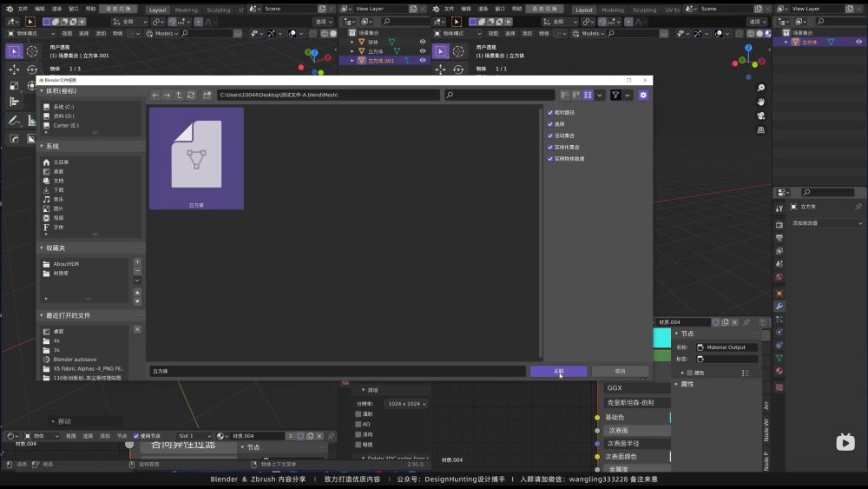Image resolution: width=868 pixels, height=489 pixels.
Task: Select the Move tool in left window
Action: (15, 69)
